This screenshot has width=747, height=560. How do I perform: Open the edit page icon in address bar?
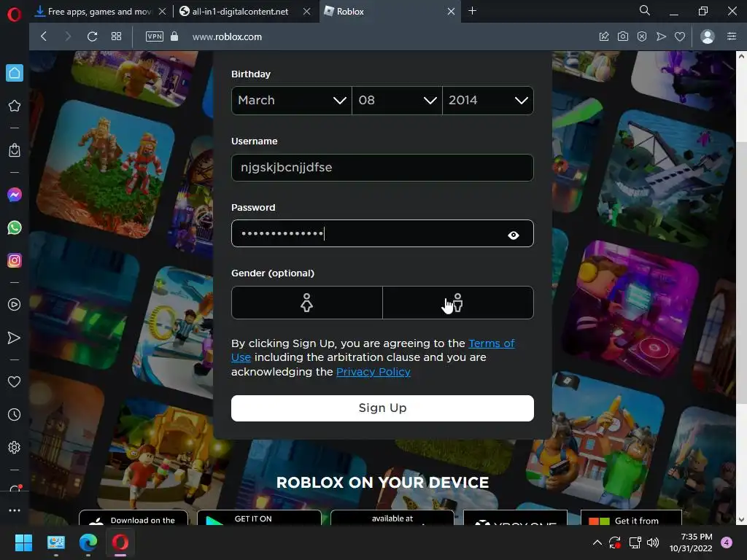[603, 36]
